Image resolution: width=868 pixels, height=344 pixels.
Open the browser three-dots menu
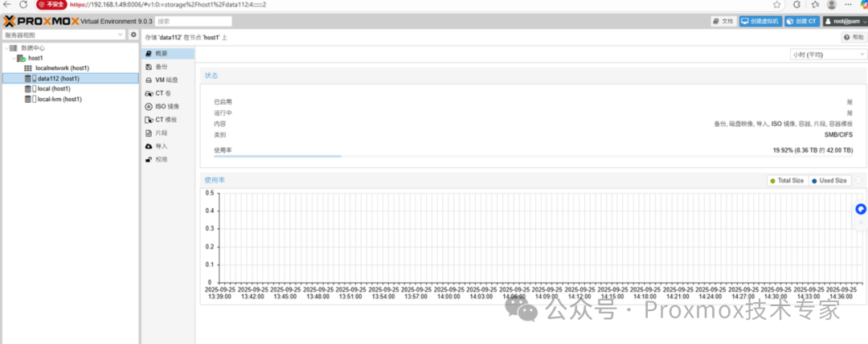pos(849,5)
